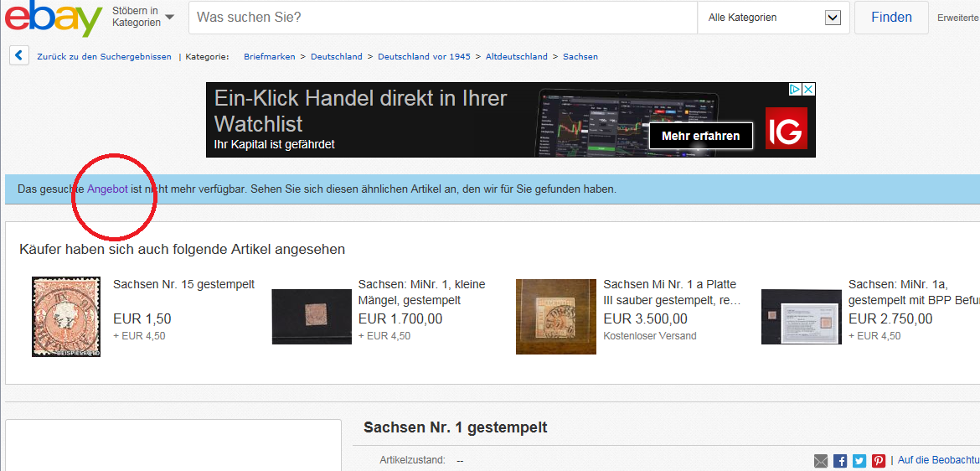Click 'Zurück zu den Suchergebnissen' link
The height and width of the screenshot is (471, 980).
(104, 57)
